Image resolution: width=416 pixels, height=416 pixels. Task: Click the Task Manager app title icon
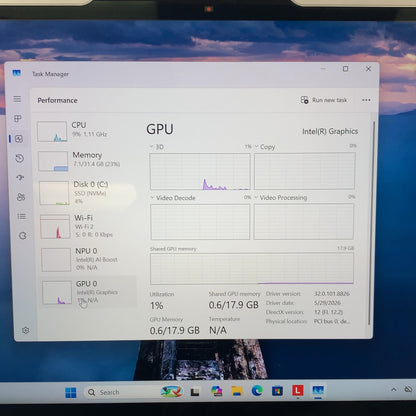click(x=16, y=73)
